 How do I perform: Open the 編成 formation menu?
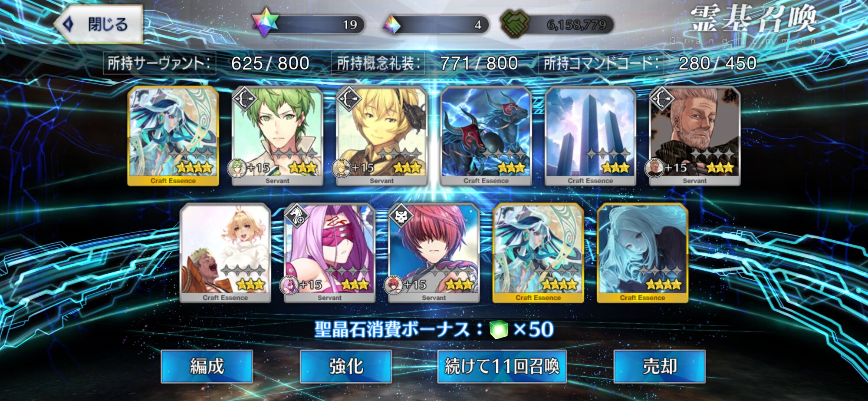pos(207,366)
